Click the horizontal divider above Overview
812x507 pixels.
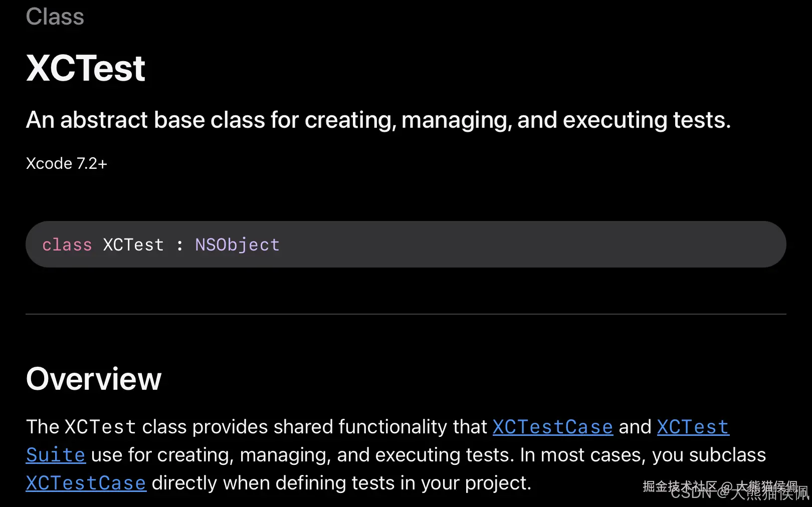click(x=406, y=314)
